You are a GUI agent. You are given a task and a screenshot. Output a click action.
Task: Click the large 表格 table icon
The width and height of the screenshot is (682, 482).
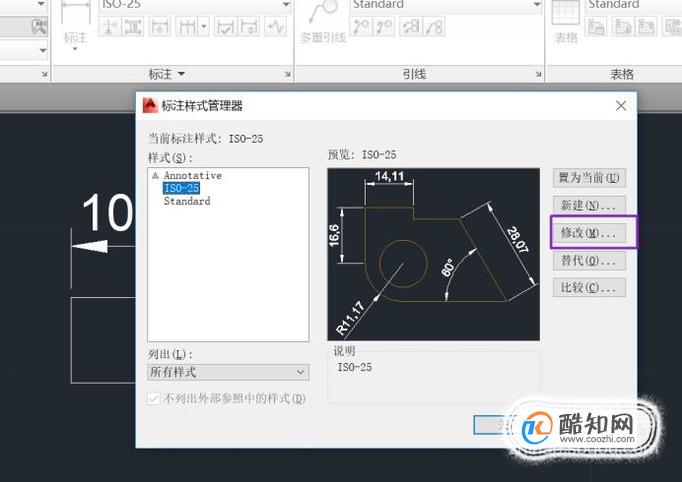coord(565,13)
